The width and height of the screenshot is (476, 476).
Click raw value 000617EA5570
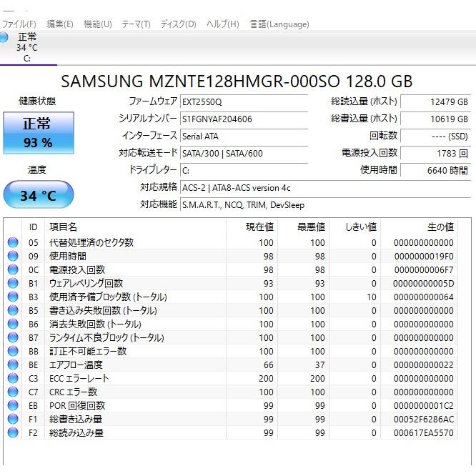[x=424, y=433]
